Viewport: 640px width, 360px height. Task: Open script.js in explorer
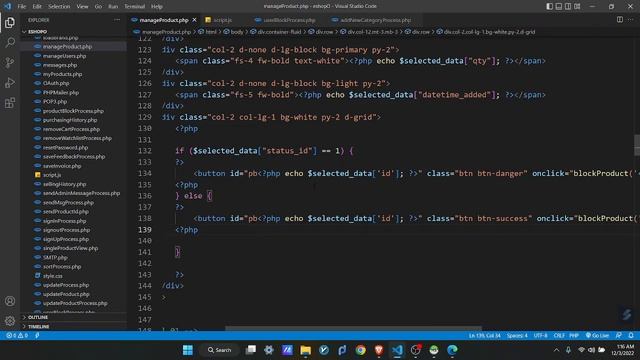52,175
